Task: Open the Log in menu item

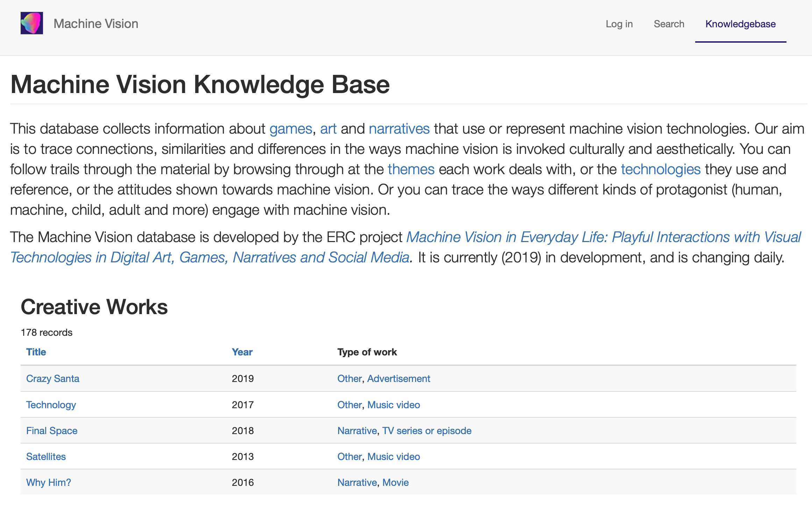Action: (619, 24)
